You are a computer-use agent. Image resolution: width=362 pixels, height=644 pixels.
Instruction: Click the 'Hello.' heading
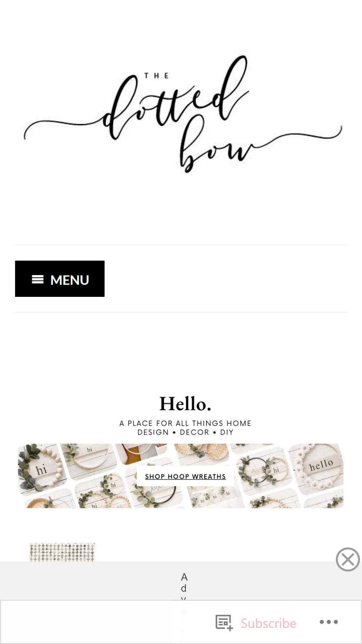pos(185,404)
